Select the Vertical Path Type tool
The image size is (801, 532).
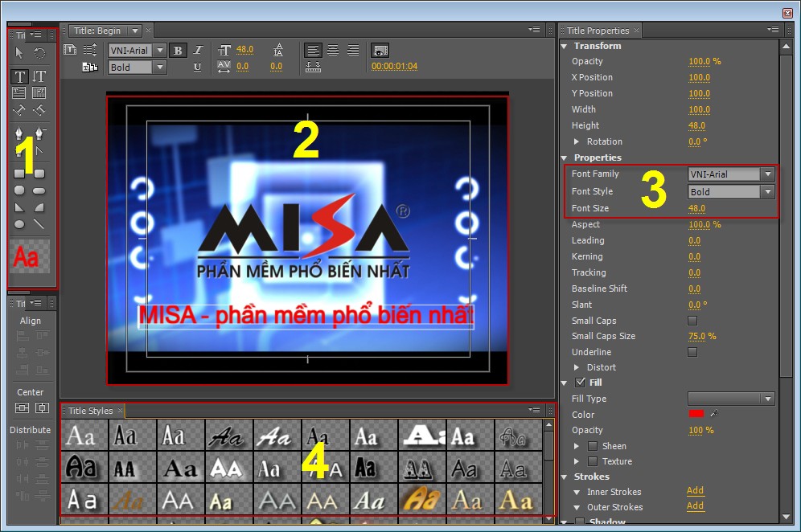click(x=39, y=110)
